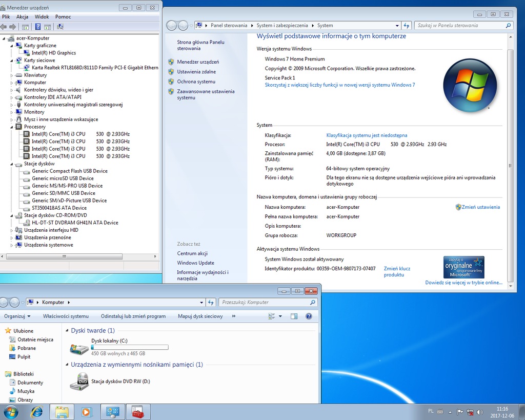Image resolution: width=525 pixels, height=420 pixels.
Task: Open the Plik menu in Device Manager
Action: 6,17
